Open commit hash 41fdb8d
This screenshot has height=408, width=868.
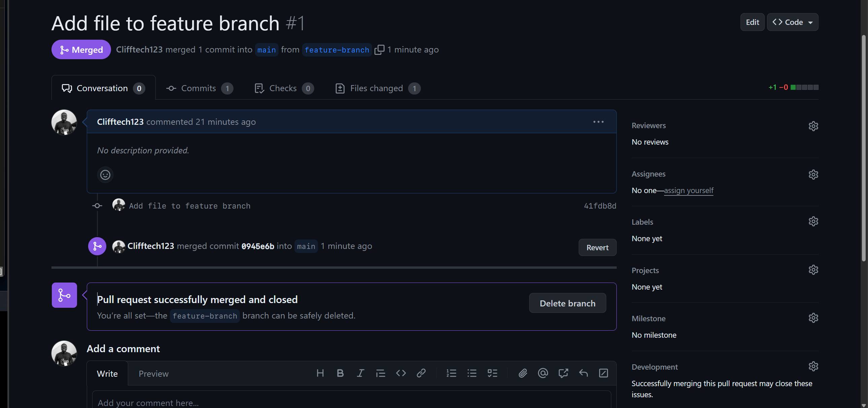600,206
